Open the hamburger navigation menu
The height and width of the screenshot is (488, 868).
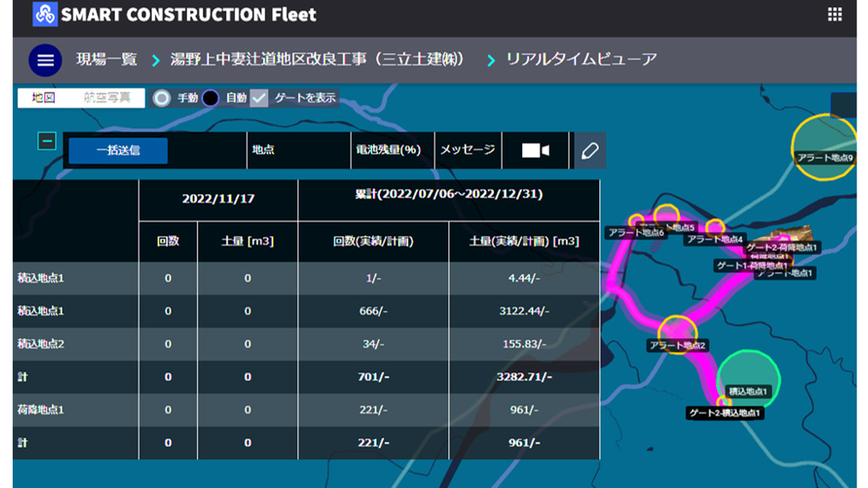pyautogui.click(x=45, y=60)
